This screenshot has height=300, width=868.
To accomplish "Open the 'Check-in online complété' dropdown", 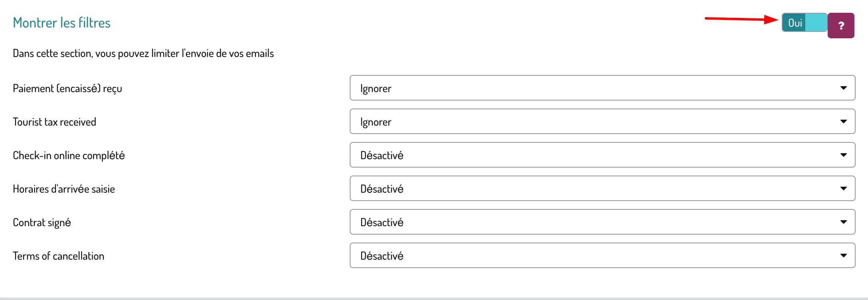I will point(602,155).
